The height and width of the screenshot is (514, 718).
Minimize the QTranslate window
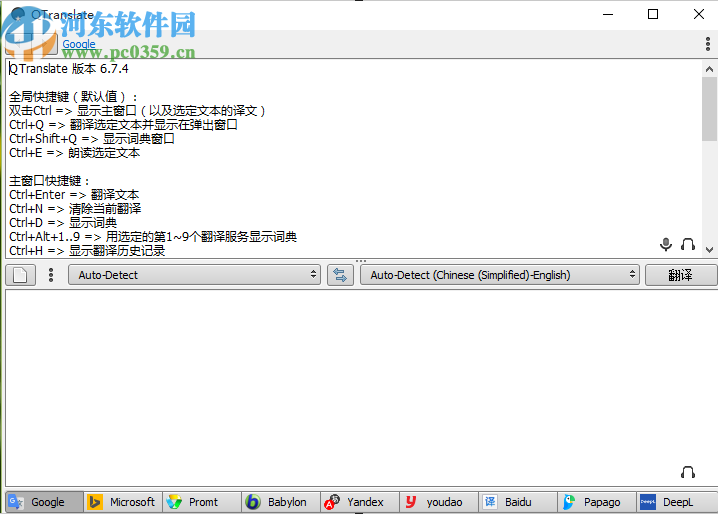point(608,14)
